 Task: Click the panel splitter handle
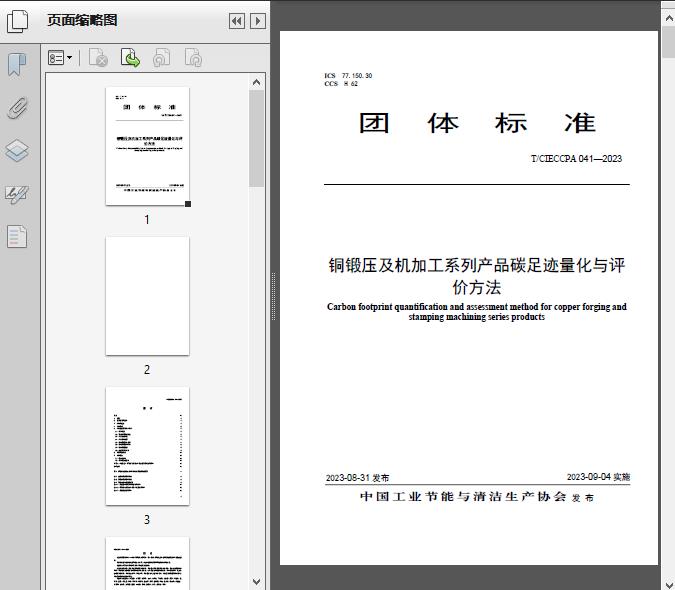tap(273, 297)
